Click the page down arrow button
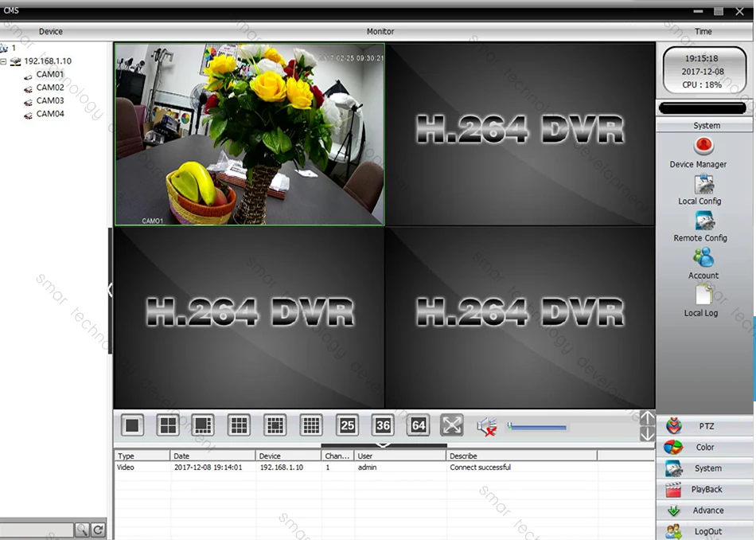 click(x=647, y=434)
